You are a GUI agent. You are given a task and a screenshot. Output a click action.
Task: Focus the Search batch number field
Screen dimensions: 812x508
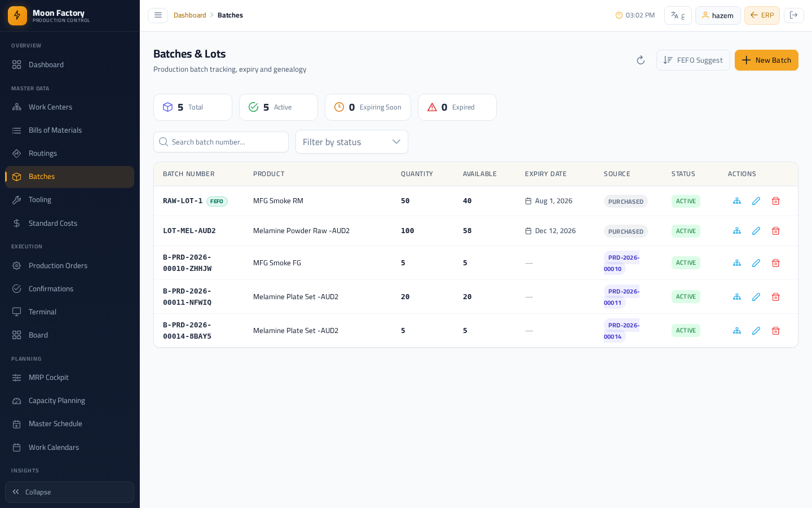pos(221,142)
